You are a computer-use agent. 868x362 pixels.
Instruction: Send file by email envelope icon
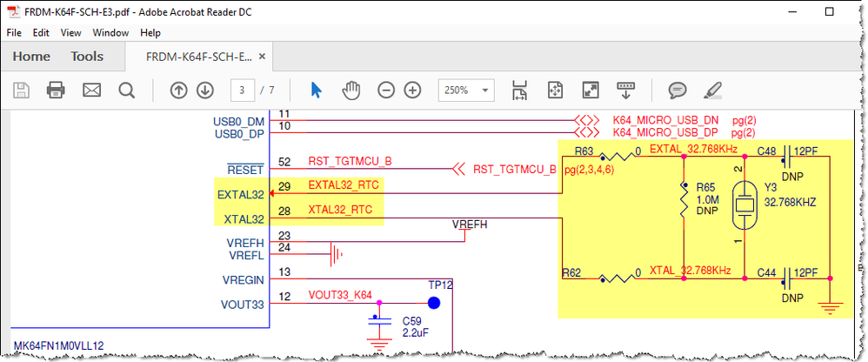tap(90, 90)
